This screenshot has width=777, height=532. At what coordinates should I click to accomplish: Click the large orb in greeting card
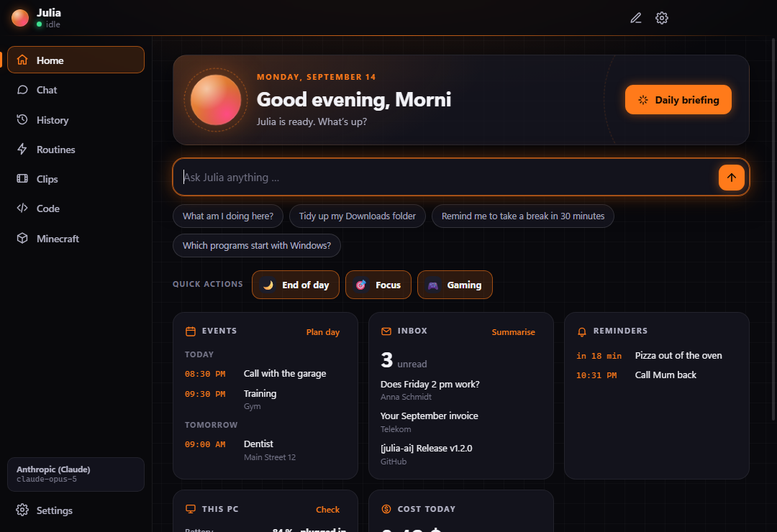coord(216,99)
